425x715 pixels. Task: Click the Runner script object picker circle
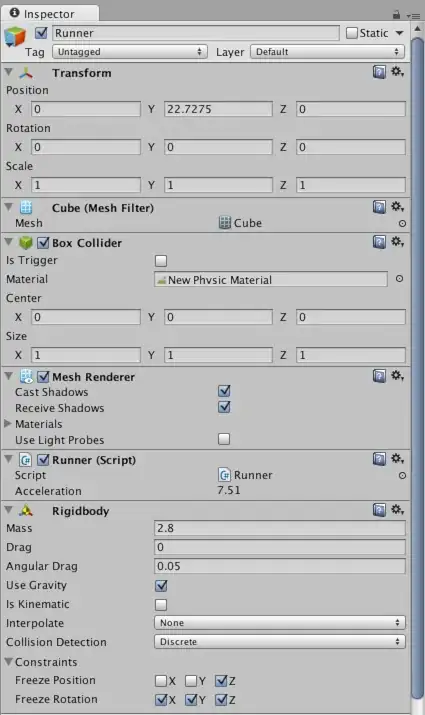pos(402,476)
